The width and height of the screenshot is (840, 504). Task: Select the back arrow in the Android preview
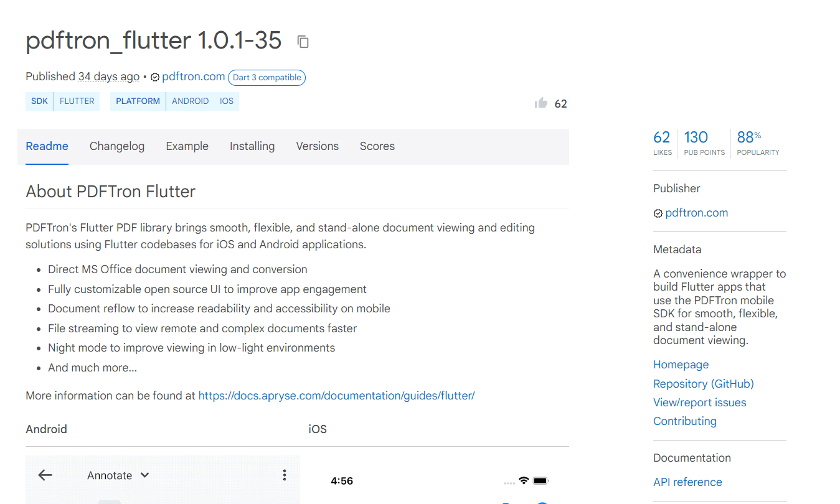(x=45, y=475)
